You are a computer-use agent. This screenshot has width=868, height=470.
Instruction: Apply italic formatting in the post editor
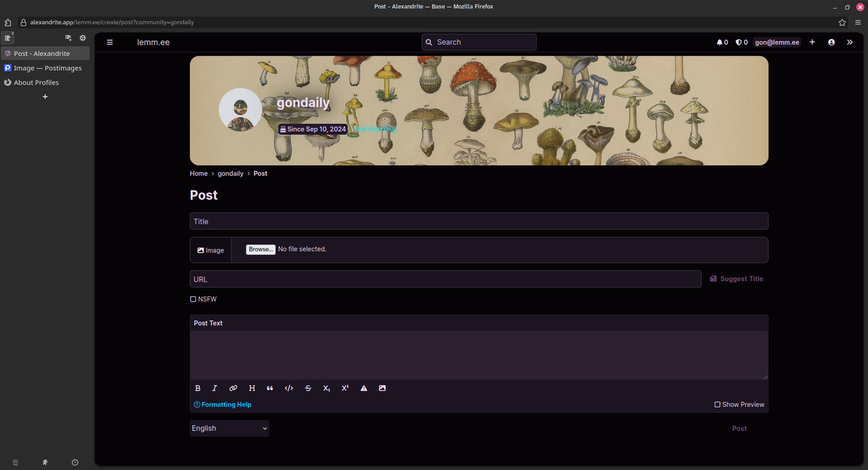(x=215, y=389)
